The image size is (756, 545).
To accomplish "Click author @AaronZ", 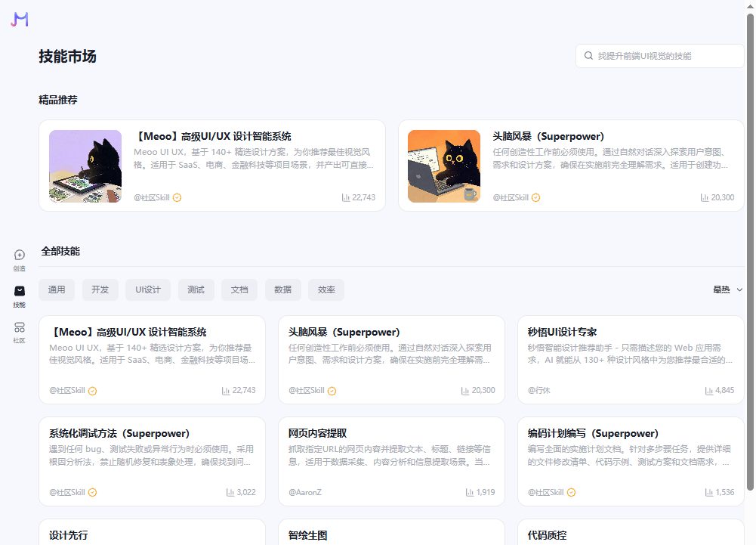I will point(305,492).
